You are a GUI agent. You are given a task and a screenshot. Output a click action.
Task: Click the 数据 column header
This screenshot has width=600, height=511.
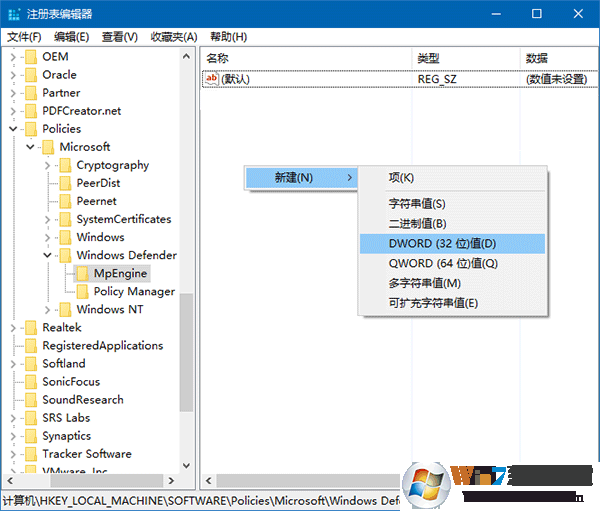pos(559,59)
